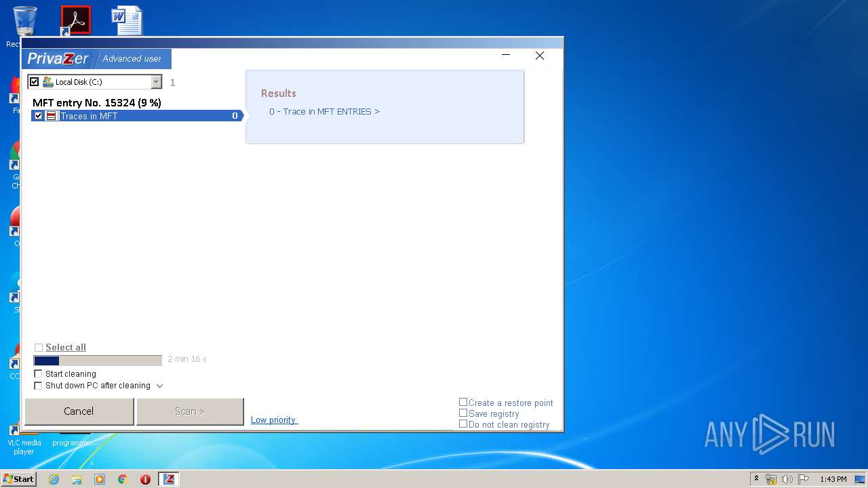This screenshot has width=868, height=488.
Task: Select the Traces in MFT row
Action: tap(137, 116)
